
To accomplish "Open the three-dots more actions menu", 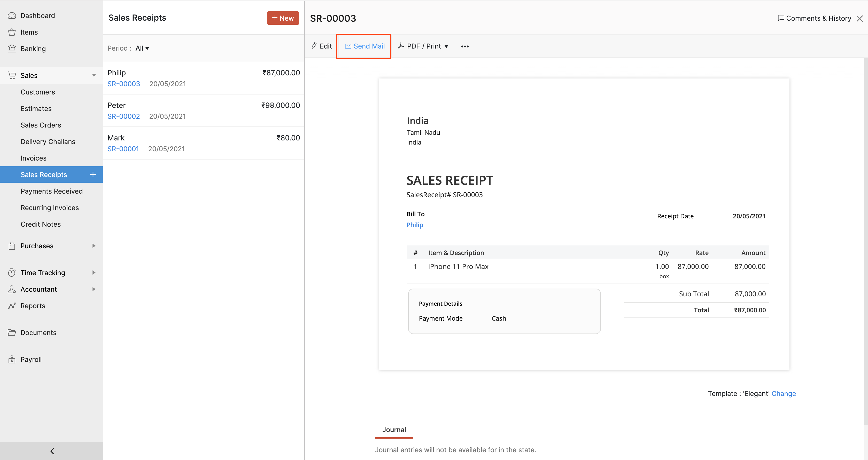I will point(465,46).
